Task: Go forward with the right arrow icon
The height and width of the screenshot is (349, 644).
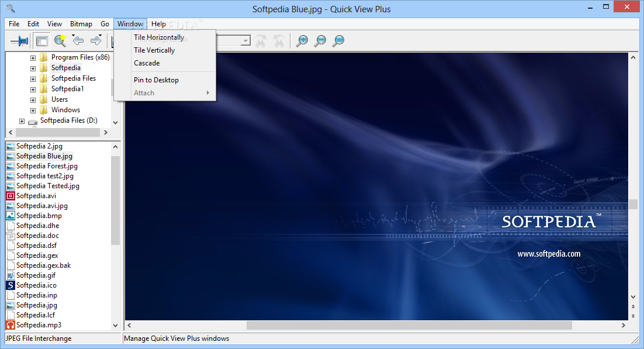Action: point(96,40)
